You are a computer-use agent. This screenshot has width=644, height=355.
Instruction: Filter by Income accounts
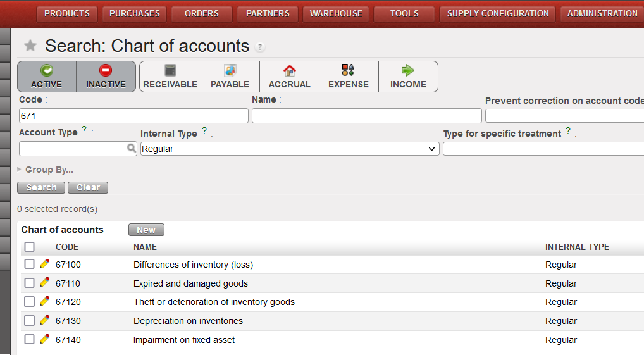[x=408, y=77]
